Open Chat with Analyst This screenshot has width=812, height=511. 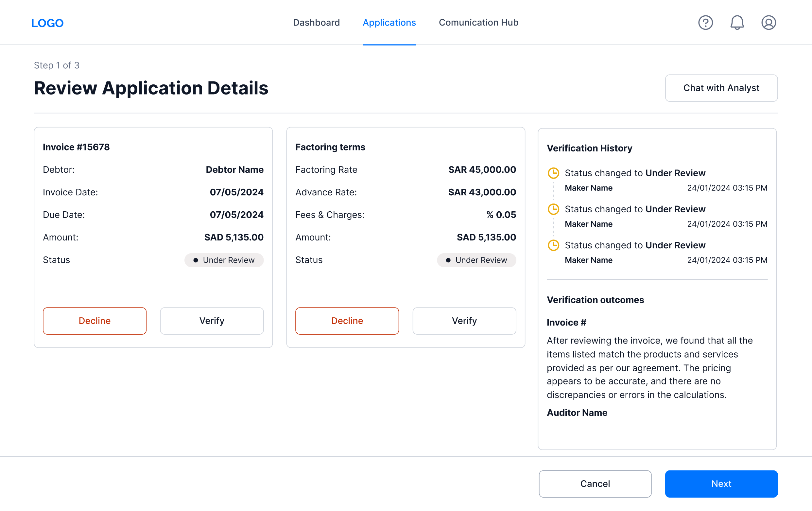(x=721, y=88)
